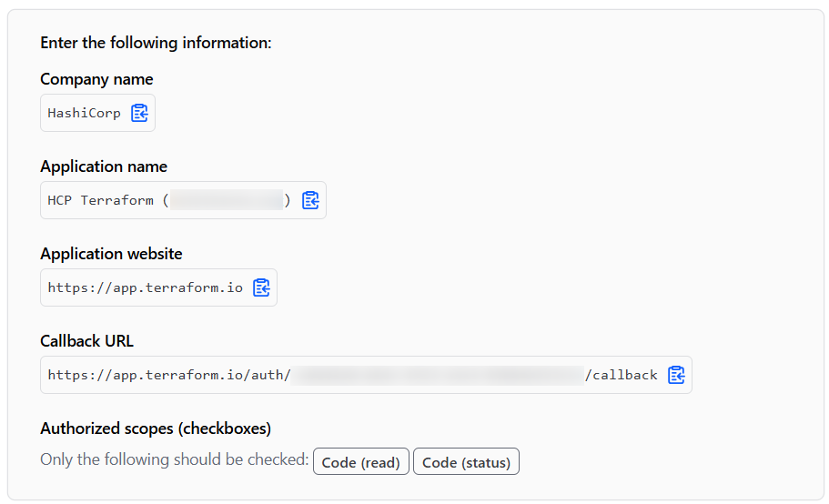Copy the Application website URL
This screenshot has height=504, width=829.
pyautogui.click(x=261, y=287)
